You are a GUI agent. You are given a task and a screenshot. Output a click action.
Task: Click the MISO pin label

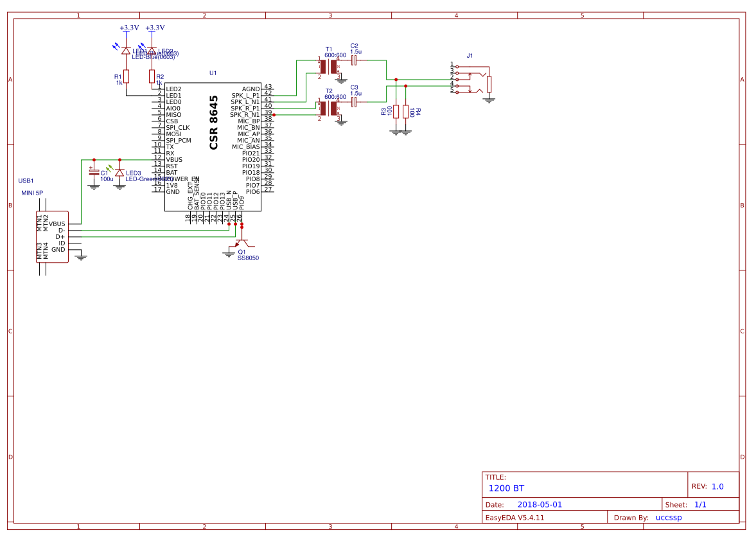[x=173, y=115]
